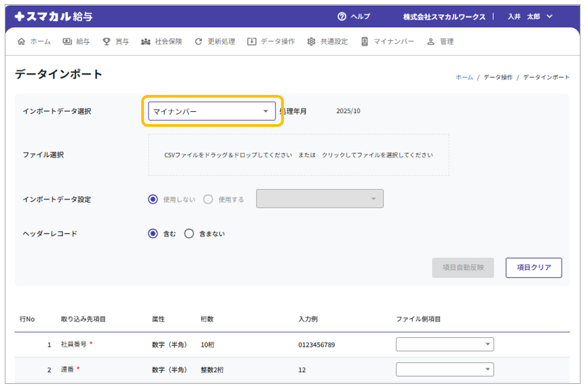Image resolution: width=588 pixels, height=390 pixels.
Task: Open the 社員番号 file-side item dropdown
Action: pyautogui.click(x=445, y=345)
